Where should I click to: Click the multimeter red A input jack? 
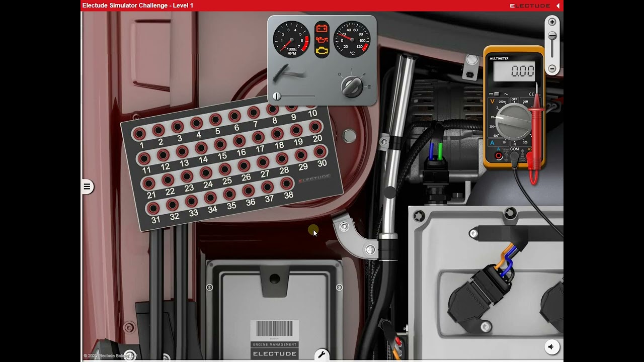tap(499, 155)
